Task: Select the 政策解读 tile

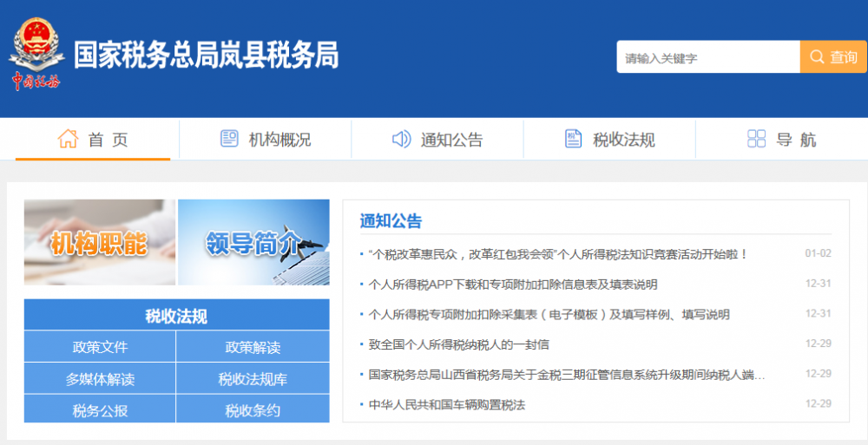Action: click(x=253, y=347)
